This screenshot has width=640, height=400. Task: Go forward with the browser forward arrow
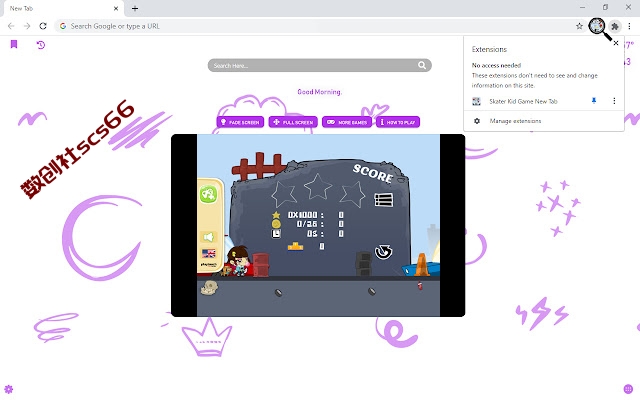(27, 26)
